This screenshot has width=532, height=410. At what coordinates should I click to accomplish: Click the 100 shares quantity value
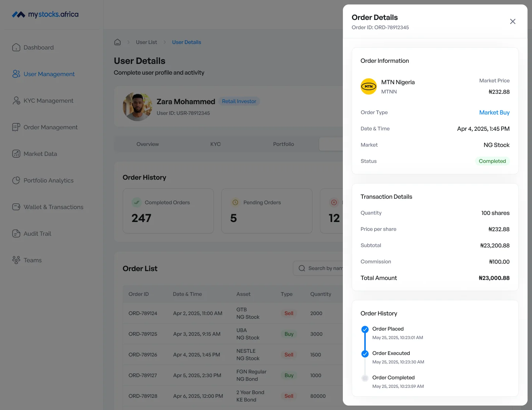click(x=495, y=213)
